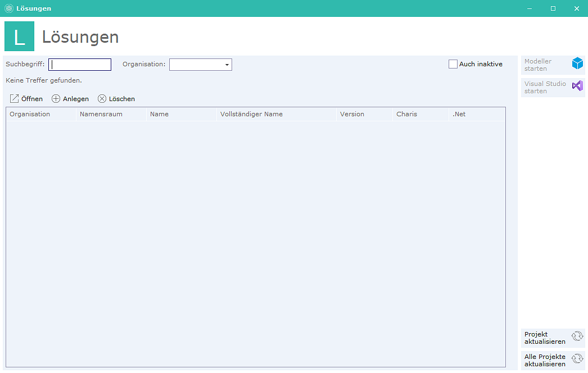This screenshot has width=588, height=373.
Task: Click the 'Auch inaktive' label text
Action: pos(481,64)
